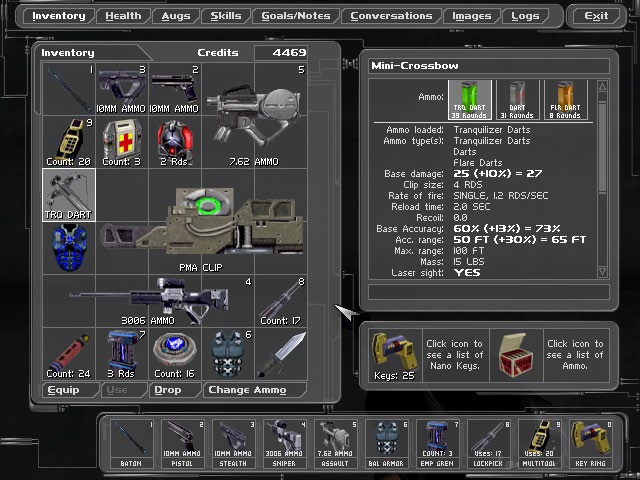The width and height of the screenshot is (640, 480).
Task: Click the Drop button
Action: click(x=168, y=390)
